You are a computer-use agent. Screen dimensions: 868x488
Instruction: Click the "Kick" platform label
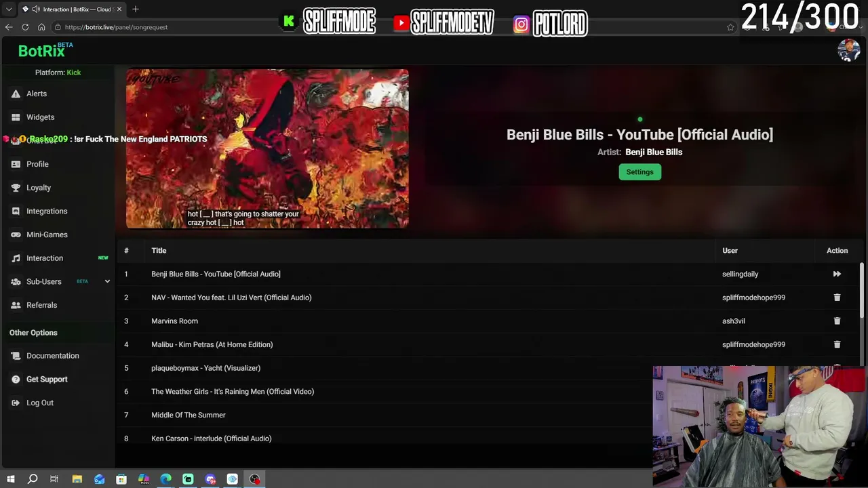click(x=74, y=73)
